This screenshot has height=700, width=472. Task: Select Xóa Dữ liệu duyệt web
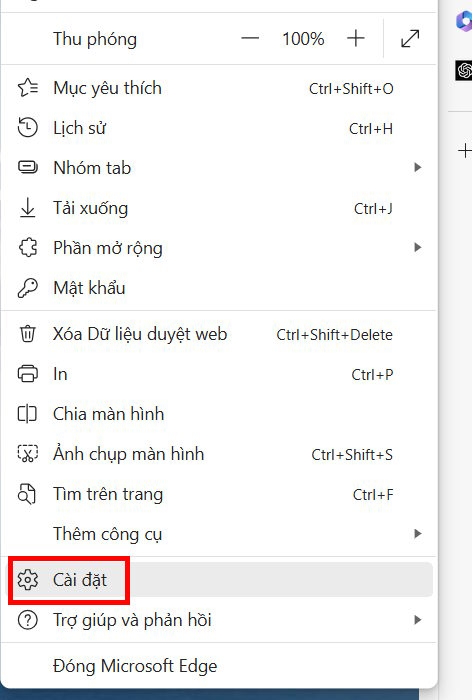(x=219, y=334)
